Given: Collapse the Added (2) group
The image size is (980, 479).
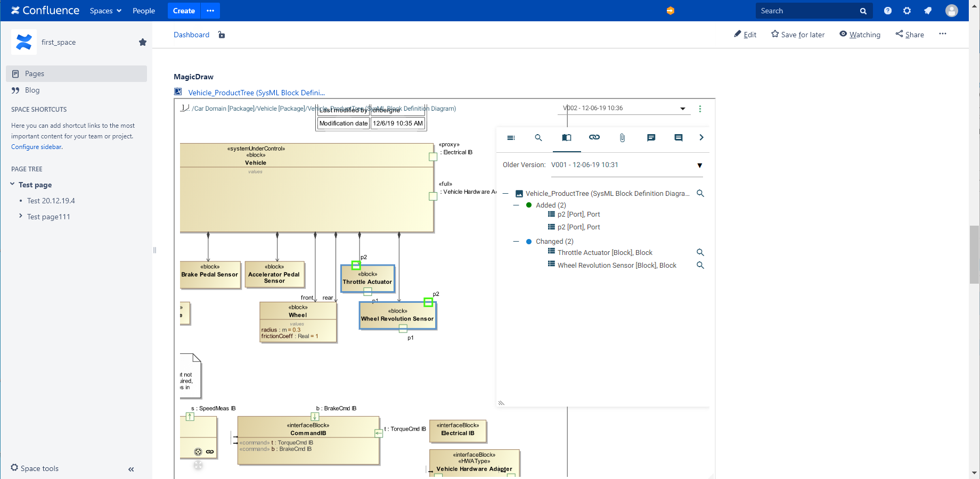Looking at the screenshot, I should [516, 205].
